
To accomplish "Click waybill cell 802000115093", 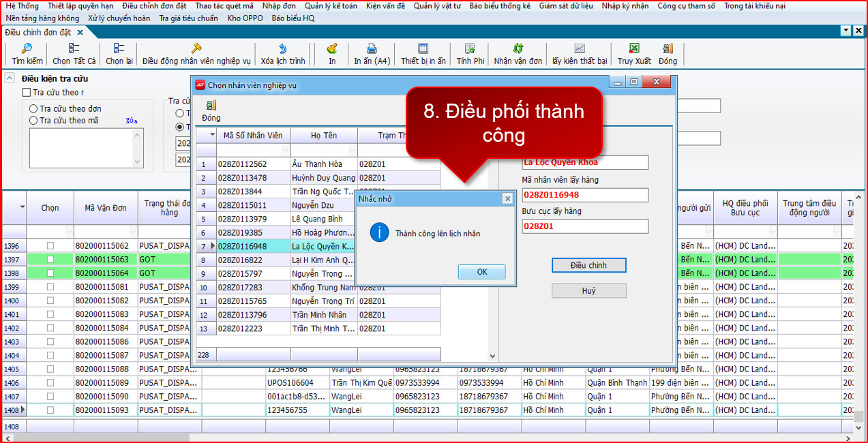I will (x=106, y=410).
